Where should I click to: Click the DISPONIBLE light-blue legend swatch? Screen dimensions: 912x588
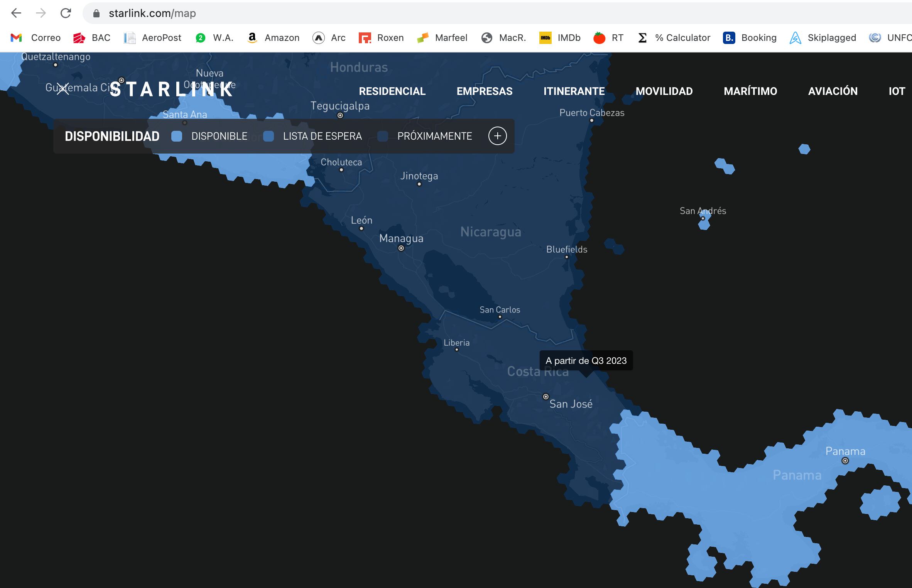177,136
